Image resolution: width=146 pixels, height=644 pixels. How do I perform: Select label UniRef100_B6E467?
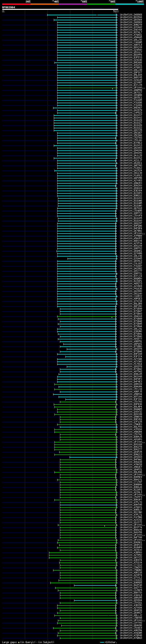(131, 108)
